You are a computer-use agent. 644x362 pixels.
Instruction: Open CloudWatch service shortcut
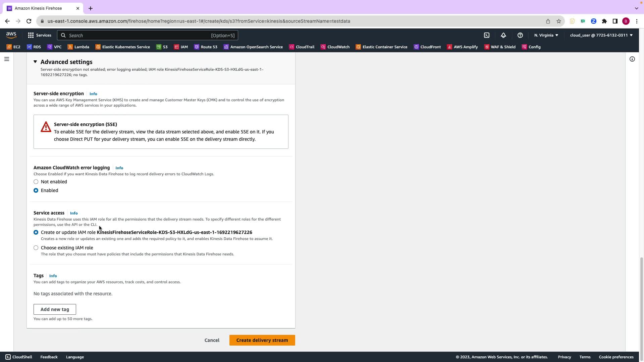pos(335,47)
